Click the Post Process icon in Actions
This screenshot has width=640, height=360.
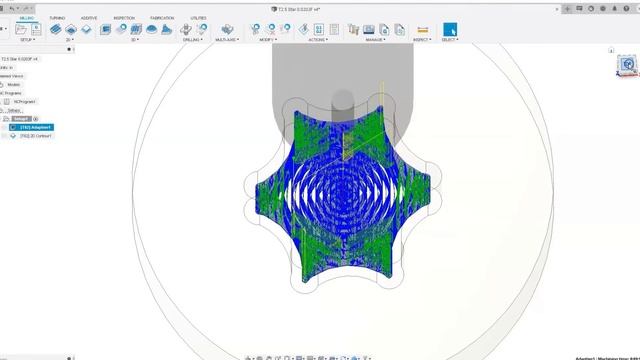[x=334, y=29]
